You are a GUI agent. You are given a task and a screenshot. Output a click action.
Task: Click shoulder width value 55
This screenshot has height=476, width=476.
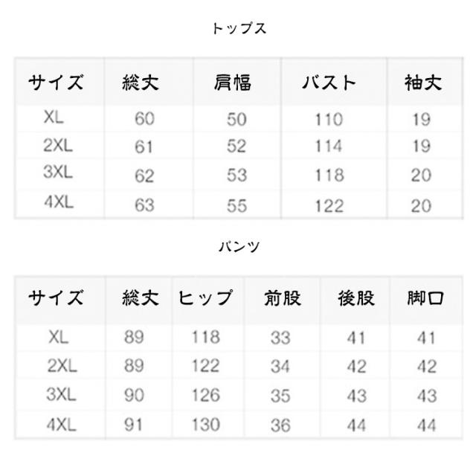pyautogui.click(x=237, y=205)
